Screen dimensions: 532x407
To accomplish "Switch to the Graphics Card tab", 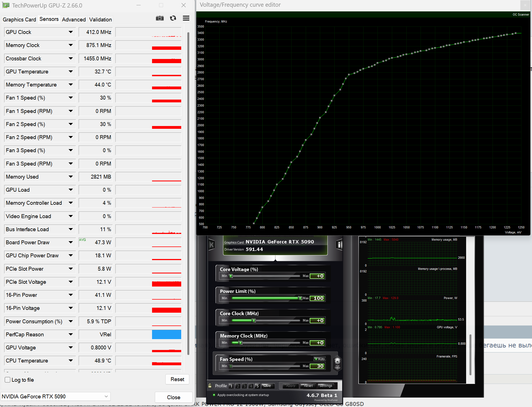I will 19,19.
